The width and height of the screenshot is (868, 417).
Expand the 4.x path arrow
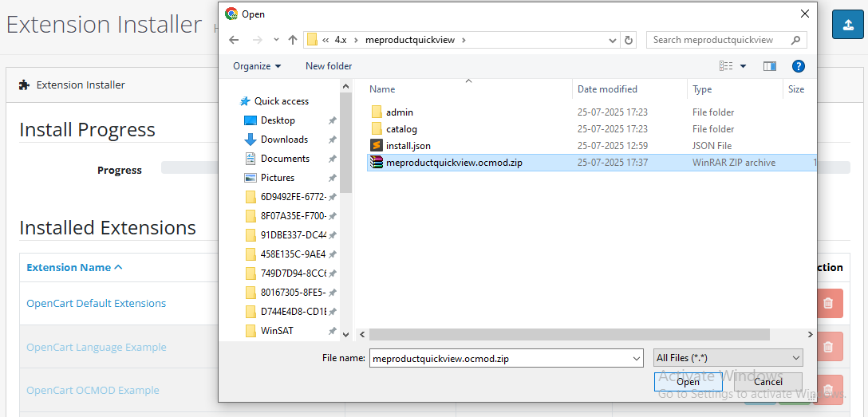click(356, 40)
